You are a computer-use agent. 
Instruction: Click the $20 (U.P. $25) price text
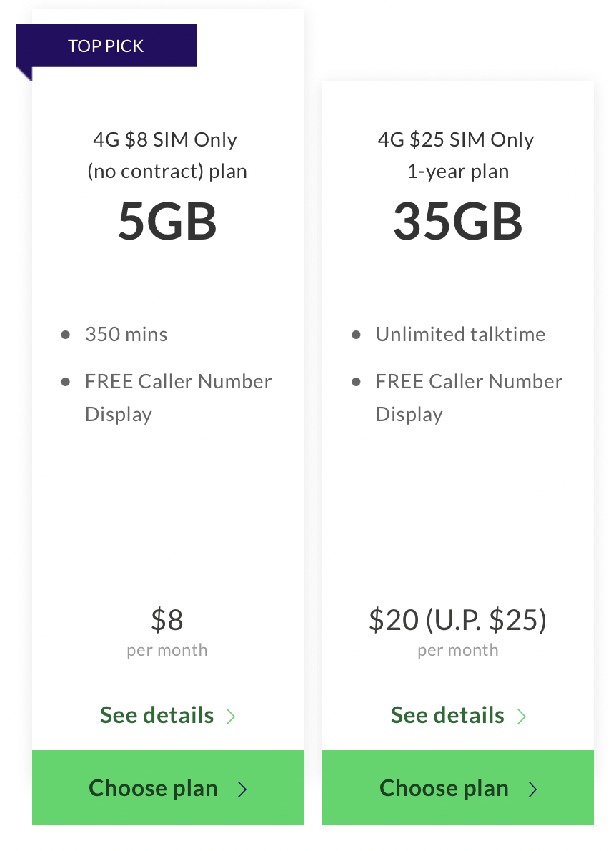[457, 620]
